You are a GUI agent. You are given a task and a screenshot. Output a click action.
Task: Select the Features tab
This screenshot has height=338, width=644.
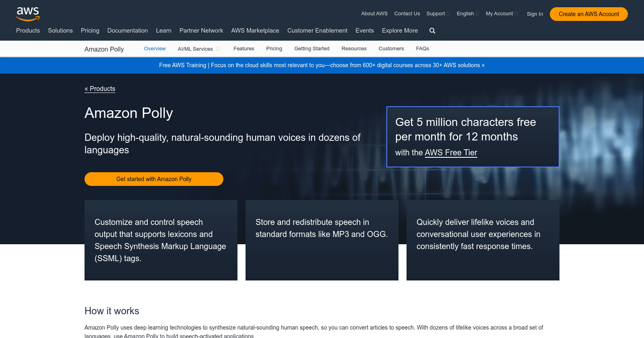point(244,49)
